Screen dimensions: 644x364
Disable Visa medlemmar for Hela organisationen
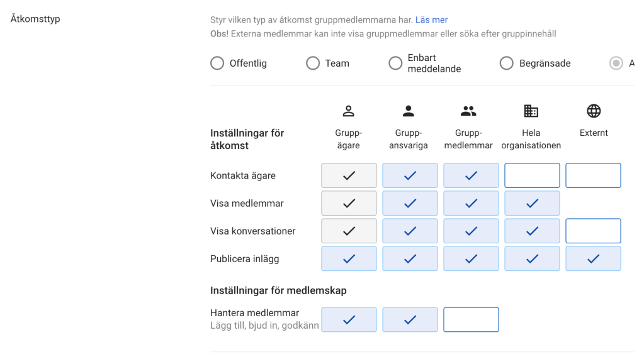[x=532, y=203]
